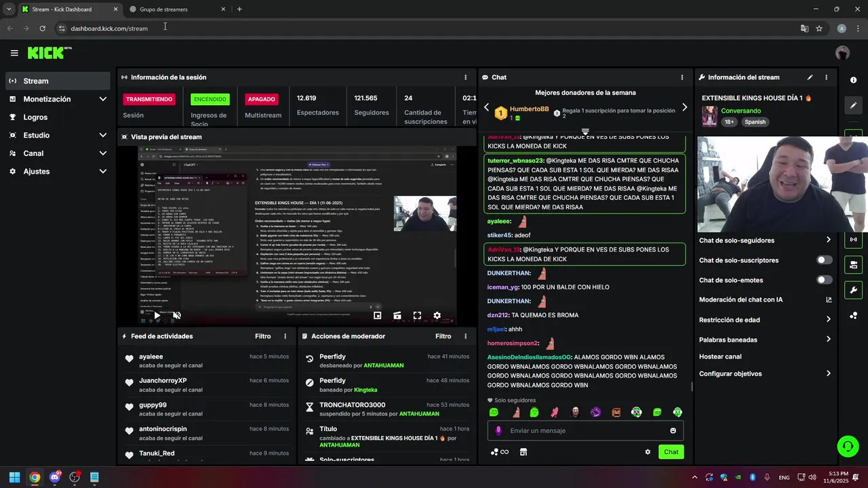The width and height of the screenshot is (868, 488).
Task: Open the Chat panel three-dot menu
Action: (x=682, y=77)
